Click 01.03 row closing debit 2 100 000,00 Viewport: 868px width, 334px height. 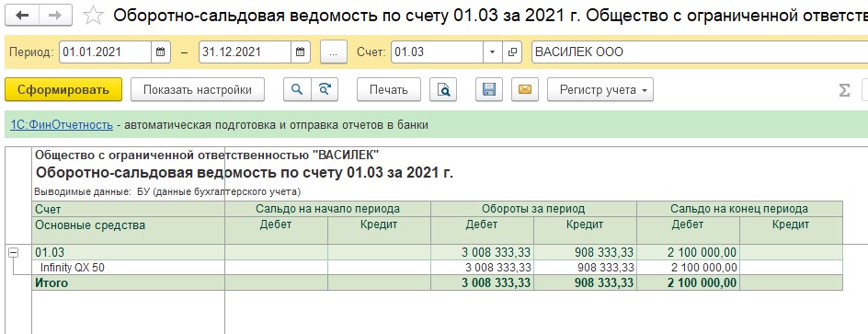pos(688,253)
